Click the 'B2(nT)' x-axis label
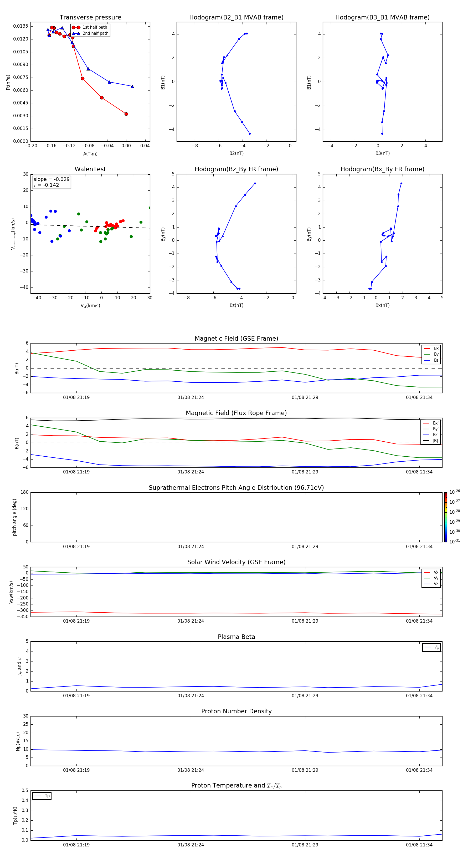473x868 pixels. pyautogui.click(x=236, y=153)
